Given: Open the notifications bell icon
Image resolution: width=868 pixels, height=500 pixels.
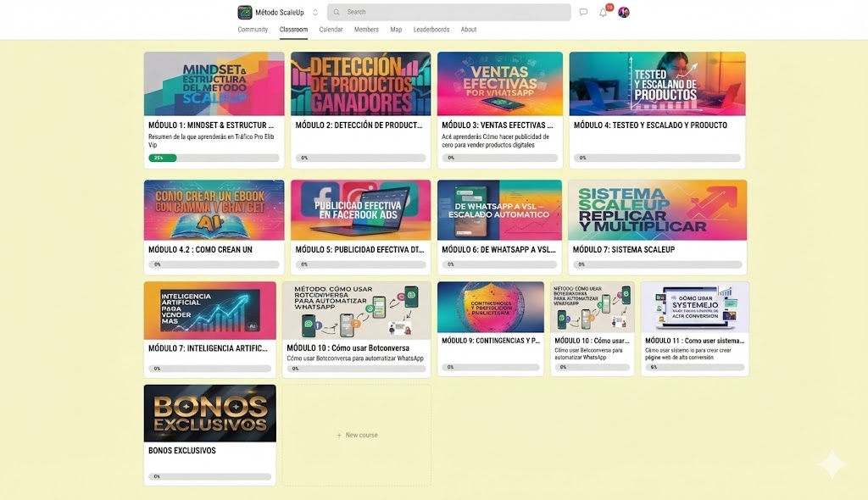Looking at the screenshot, I should point(604,13).
